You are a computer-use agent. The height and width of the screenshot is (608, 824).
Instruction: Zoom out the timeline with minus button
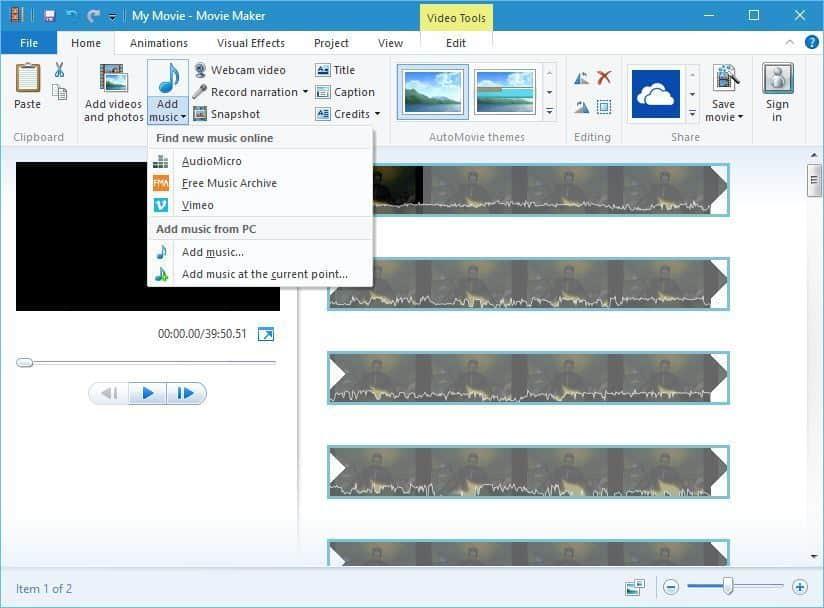[671, 586]
